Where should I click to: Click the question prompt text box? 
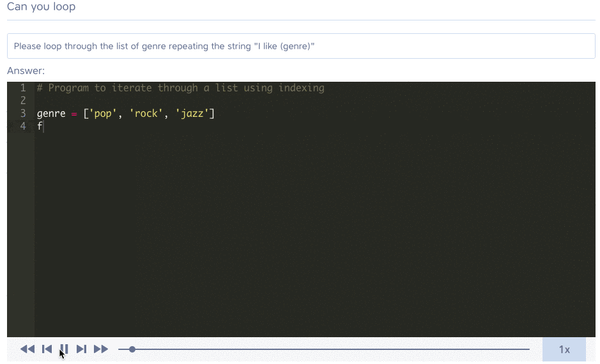(301, 46)
